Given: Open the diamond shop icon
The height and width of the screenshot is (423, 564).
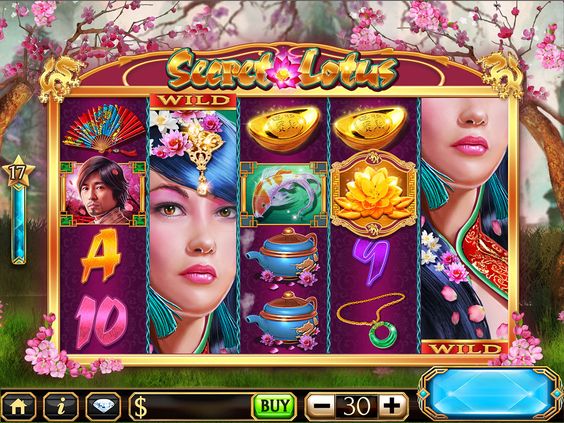Looking at the screenshot, I should (x=103, y=406).
